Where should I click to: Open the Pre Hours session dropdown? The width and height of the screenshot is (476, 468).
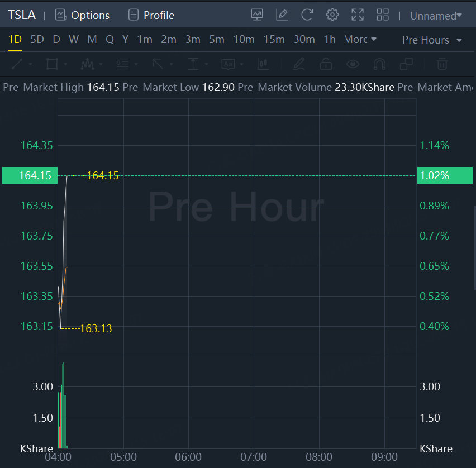432,40
